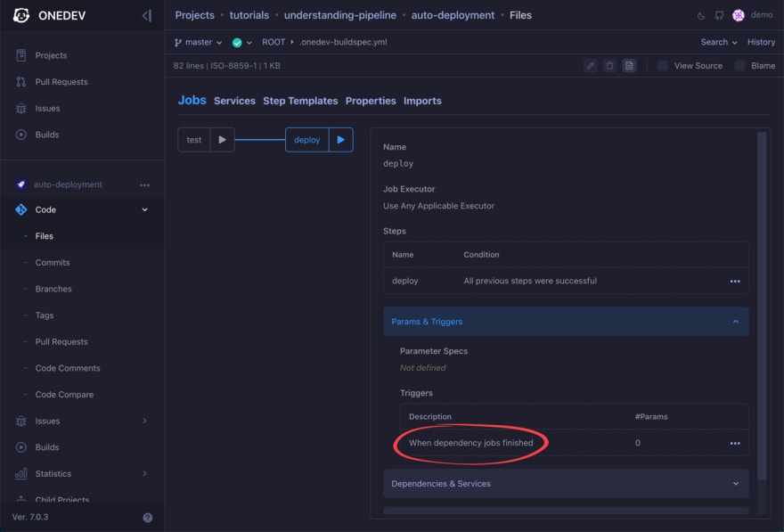The image size is (784, 532).
Task: Click auto-deployment breadcrumb link
Action: tap(453, 15)
